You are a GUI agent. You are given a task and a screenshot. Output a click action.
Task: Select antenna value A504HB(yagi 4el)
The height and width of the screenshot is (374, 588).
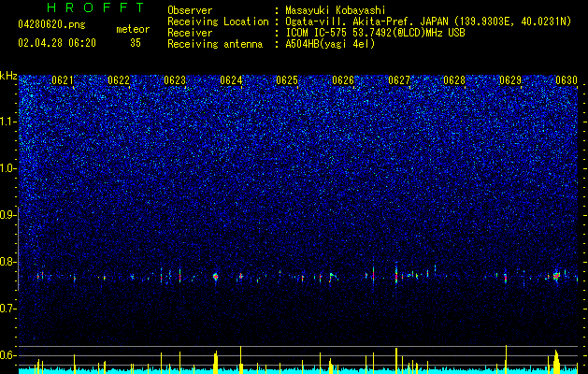click(x=330, y=44)
